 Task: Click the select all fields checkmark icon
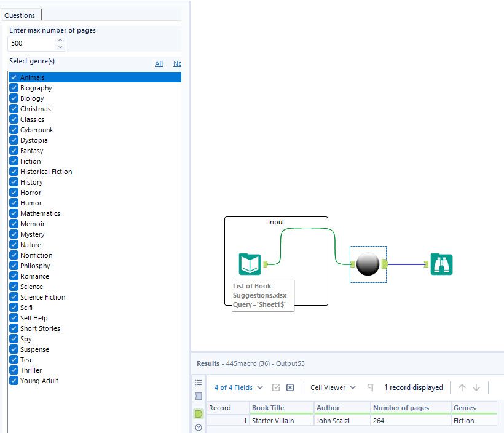276,387
